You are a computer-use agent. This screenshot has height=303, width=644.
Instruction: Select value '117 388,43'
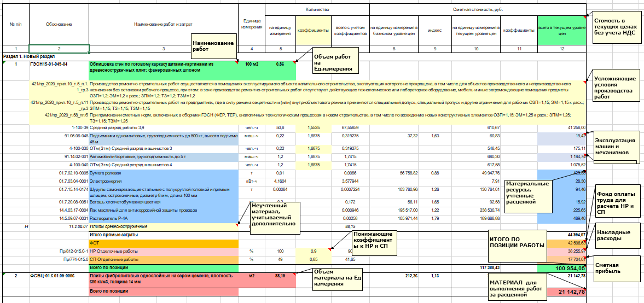476,267
